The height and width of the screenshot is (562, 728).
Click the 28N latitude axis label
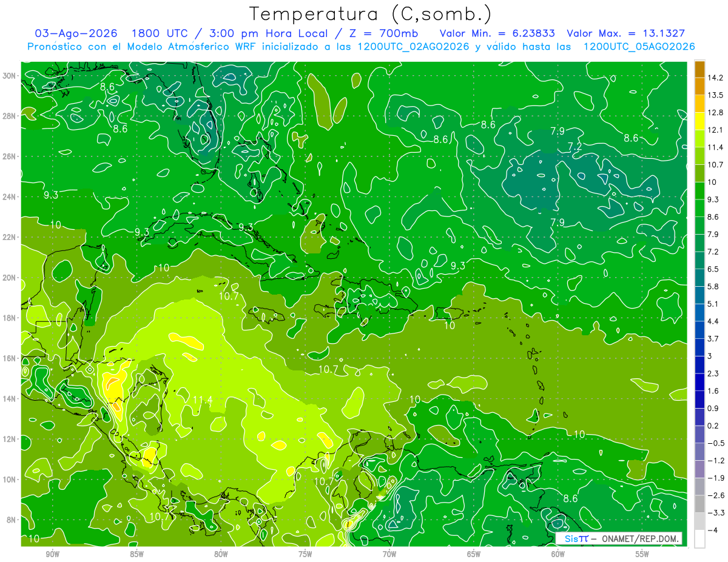(x=9, y=116)
